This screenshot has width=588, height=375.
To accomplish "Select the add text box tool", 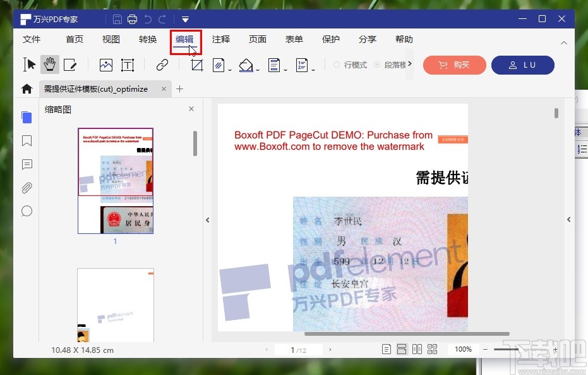I will point(128,64).
